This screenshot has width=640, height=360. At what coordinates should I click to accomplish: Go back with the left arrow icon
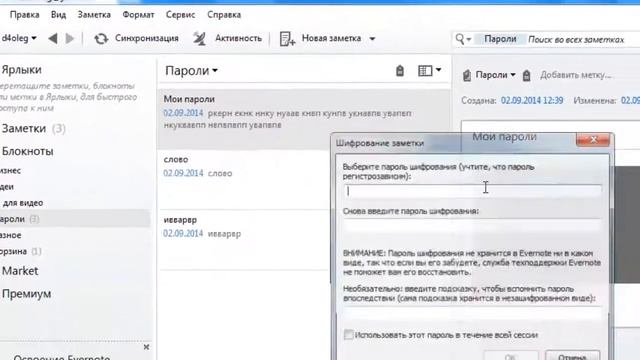[53, 39]
